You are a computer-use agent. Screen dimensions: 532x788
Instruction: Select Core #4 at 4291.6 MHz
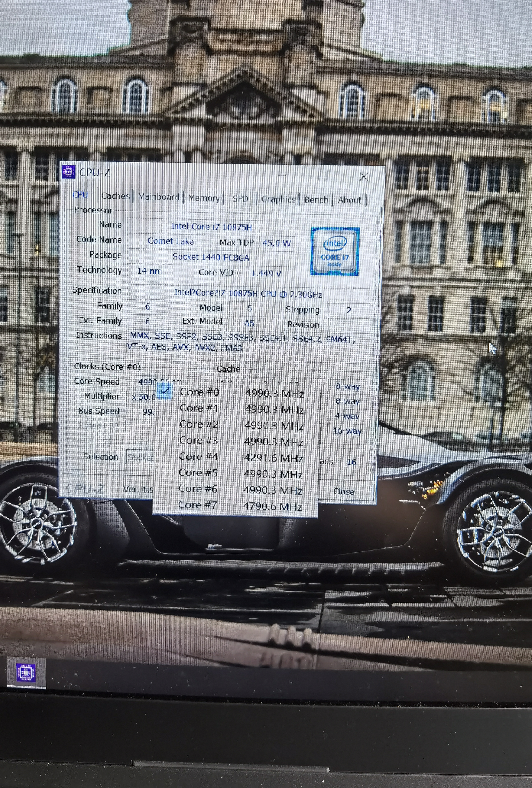click(x=237, y=457)
